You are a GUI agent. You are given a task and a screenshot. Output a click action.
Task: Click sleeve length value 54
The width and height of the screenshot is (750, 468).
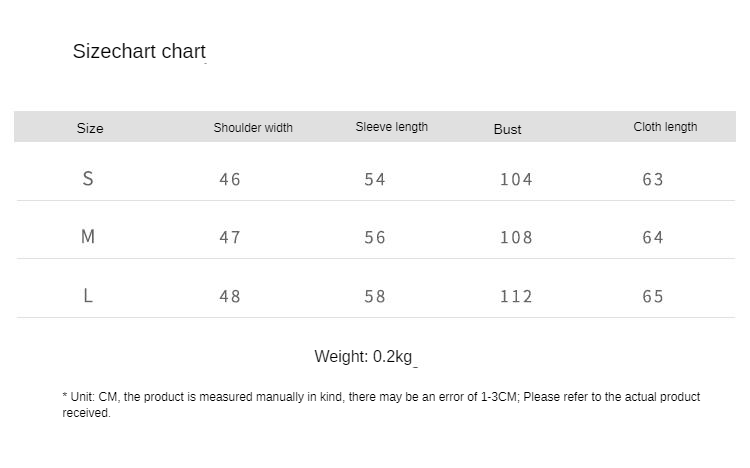coord(375,180)
